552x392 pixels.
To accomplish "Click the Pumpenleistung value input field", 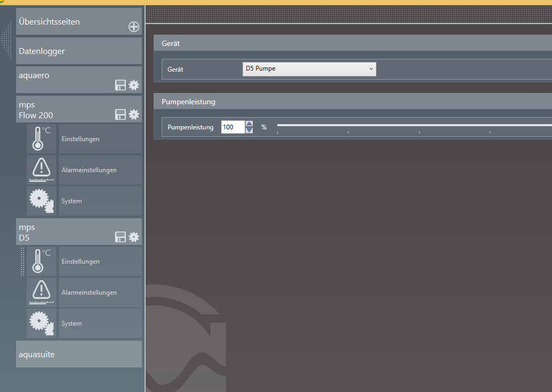I will (232, 127).
